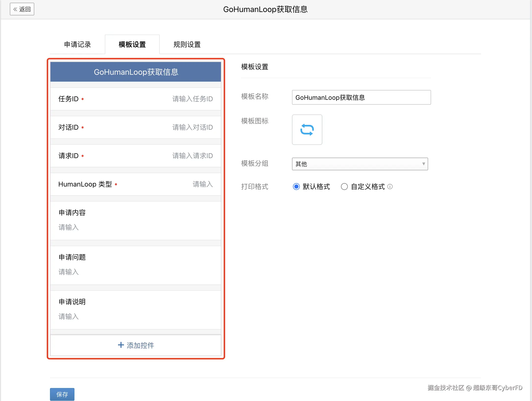Click the blue loop template icon
This screenshot has height=401, width=532.
[x=307, y=130]
